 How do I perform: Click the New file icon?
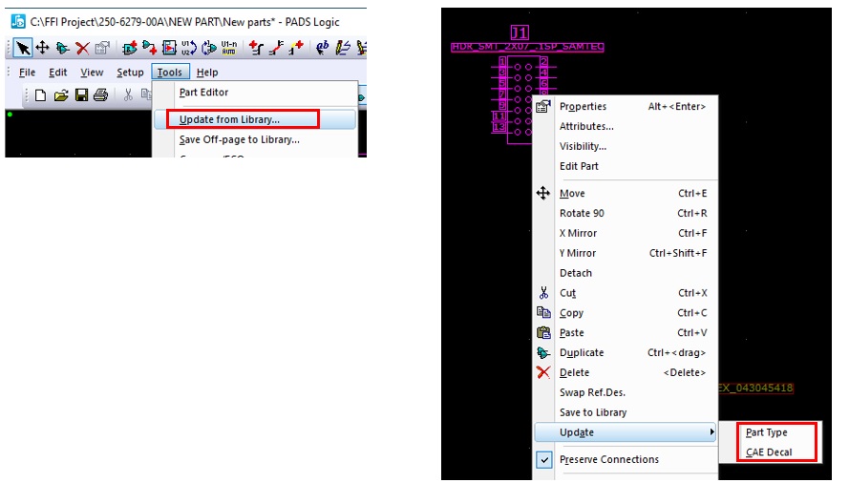(x=41, y=94)
